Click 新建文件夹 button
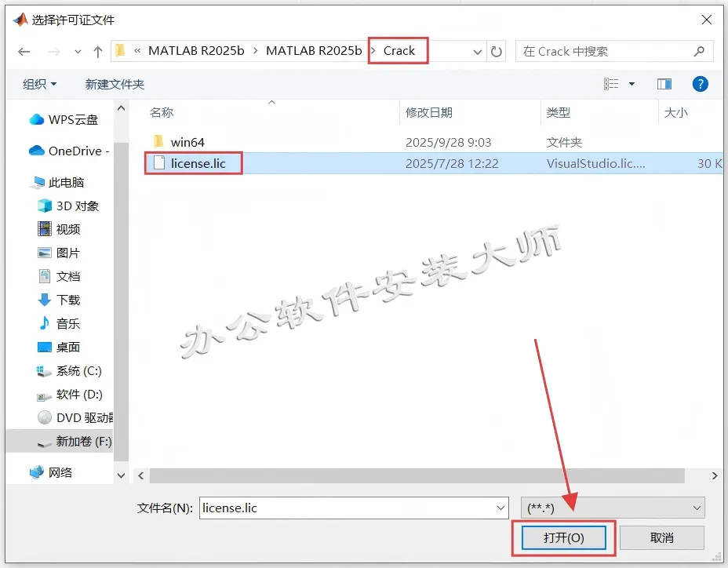728x568 pixels. [x=115, y=84]
